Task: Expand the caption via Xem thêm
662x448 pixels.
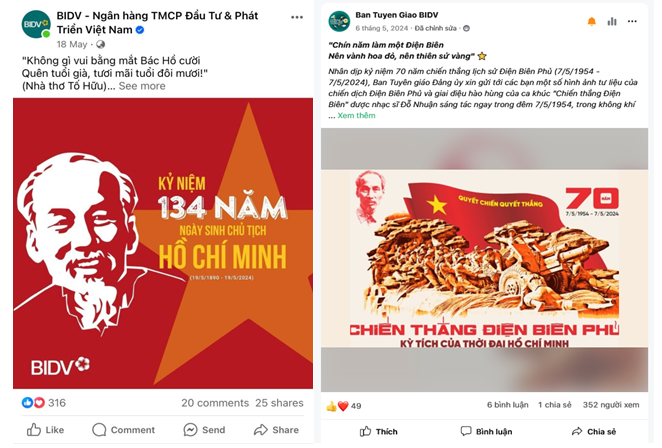Action: coord(356,116)
